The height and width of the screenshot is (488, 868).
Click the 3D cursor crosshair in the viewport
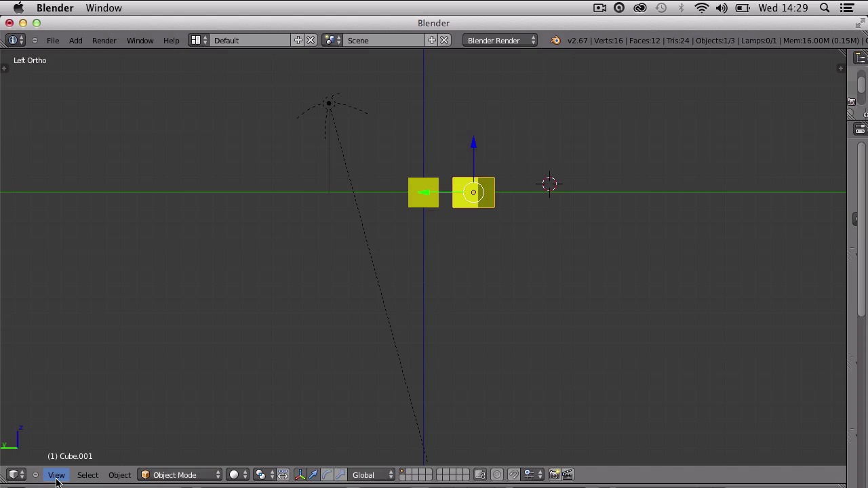549,184
